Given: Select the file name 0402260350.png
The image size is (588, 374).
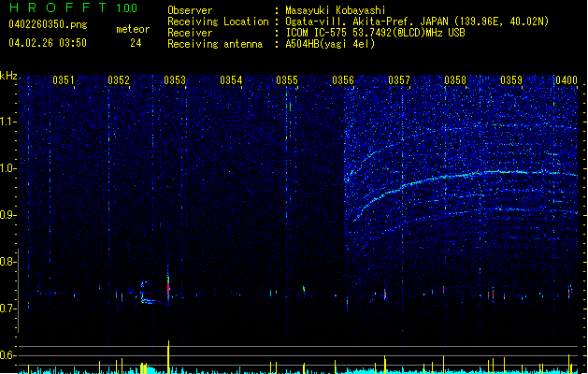Looking at the screenshot, I should click(48, 24).
